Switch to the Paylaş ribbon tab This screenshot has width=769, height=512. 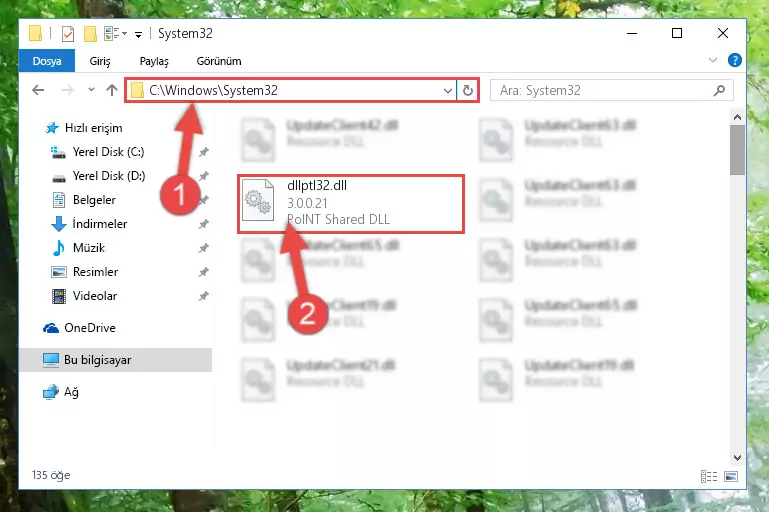(154, 61)
